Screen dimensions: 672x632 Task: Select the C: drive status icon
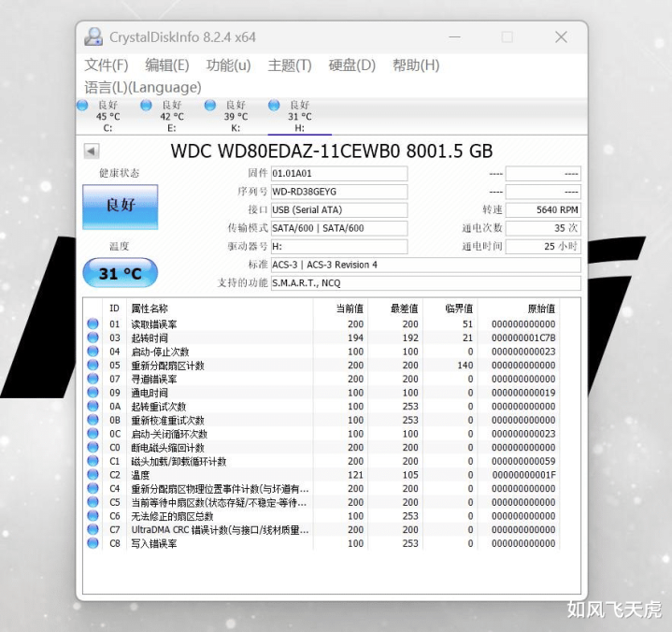click(82, 105)
